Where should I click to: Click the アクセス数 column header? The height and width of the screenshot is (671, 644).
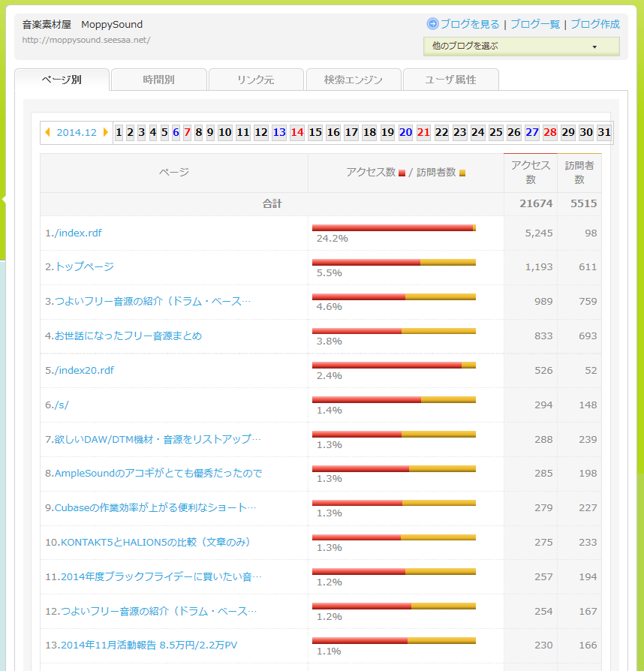(531, 173)
